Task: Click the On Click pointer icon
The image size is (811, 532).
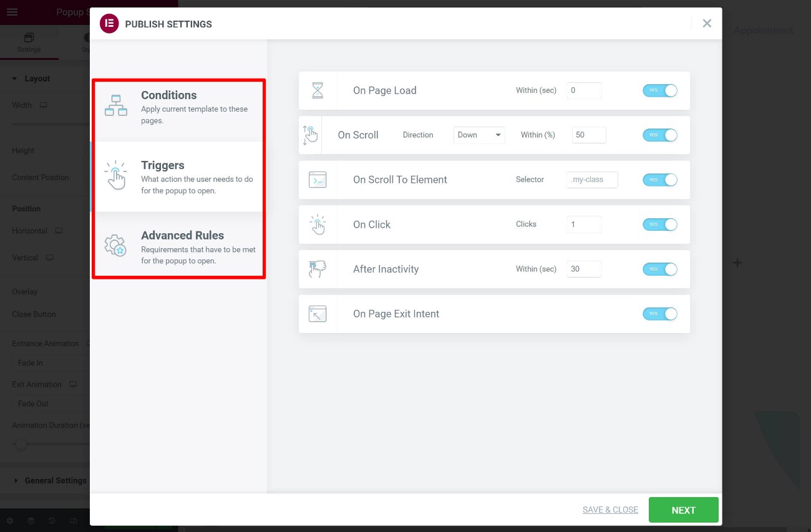Action: pos(318,225)
